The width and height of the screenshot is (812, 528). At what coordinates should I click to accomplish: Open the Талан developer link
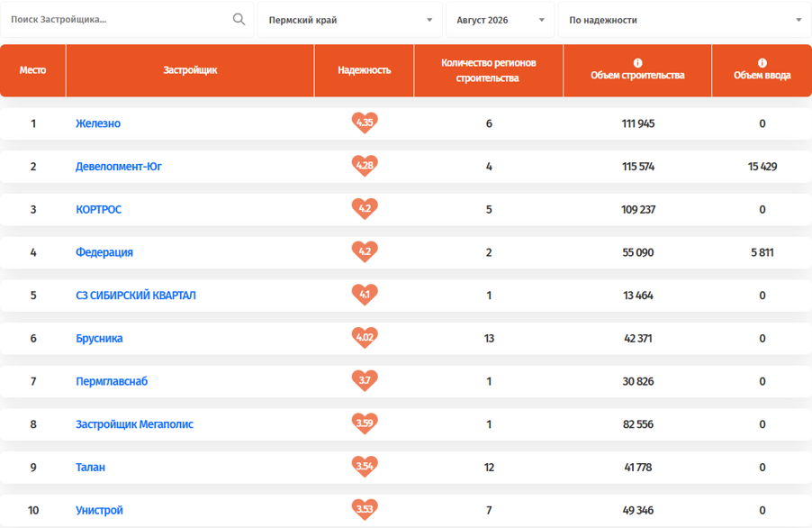click(x=90, y=468)
